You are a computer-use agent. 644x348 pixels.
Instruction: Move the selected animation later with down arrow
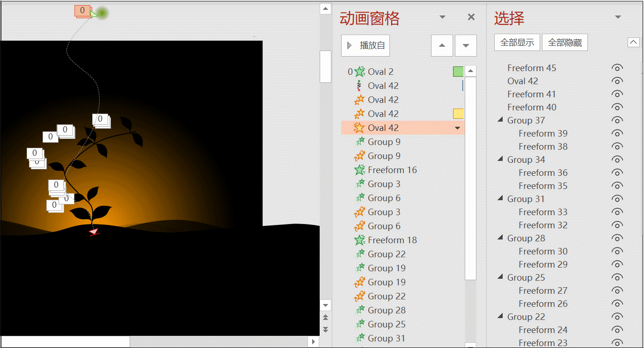click(x=466, y=46)
